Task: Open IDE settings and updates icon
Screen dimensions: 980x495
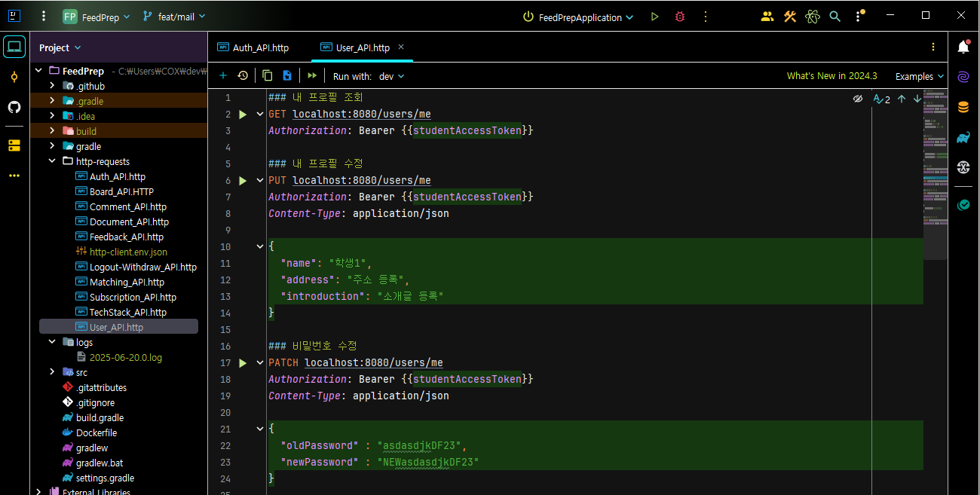Action: pyautogui.click(x=859, y=17)
